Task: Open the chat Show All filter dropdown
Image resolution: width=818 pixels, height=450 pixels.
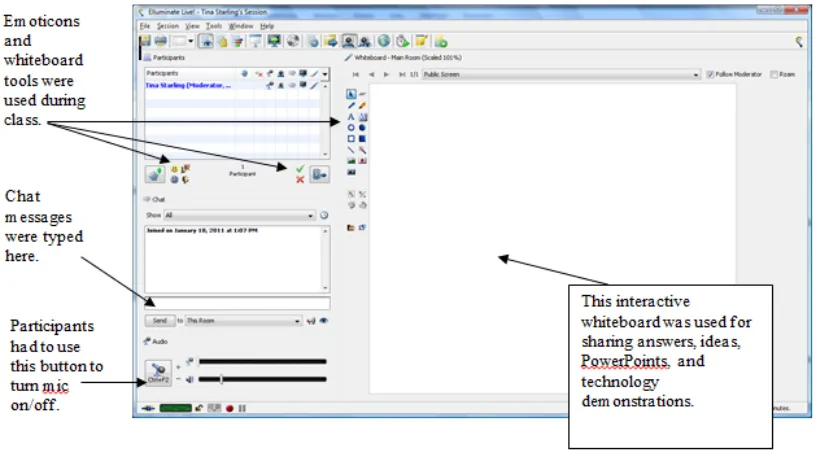Action: coord(239,215)
